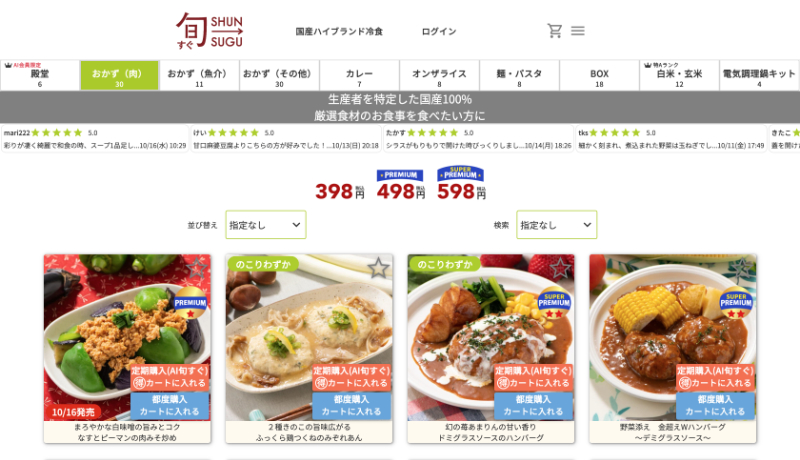
Task: Open the 検索 filter dropdown
Action: [557, 225]
